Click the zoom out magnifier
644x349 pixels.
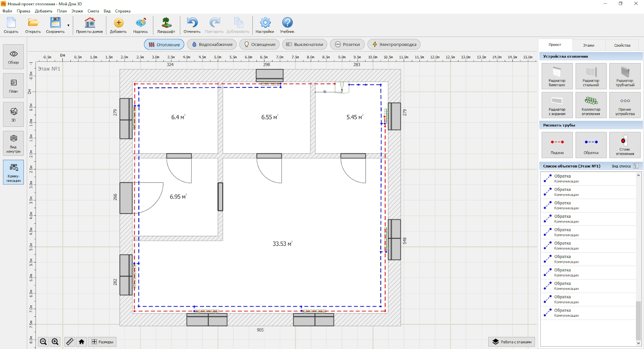point(43,342)
